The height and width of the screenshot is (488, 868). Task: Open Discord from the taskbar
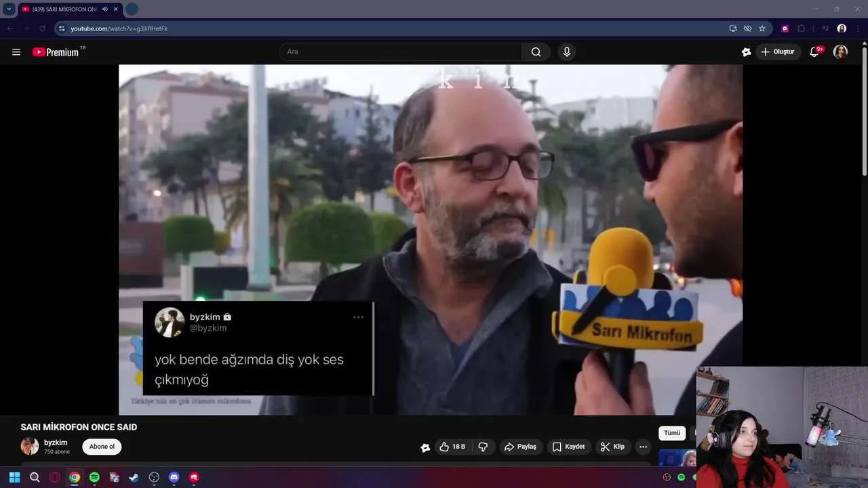(174, 477)
